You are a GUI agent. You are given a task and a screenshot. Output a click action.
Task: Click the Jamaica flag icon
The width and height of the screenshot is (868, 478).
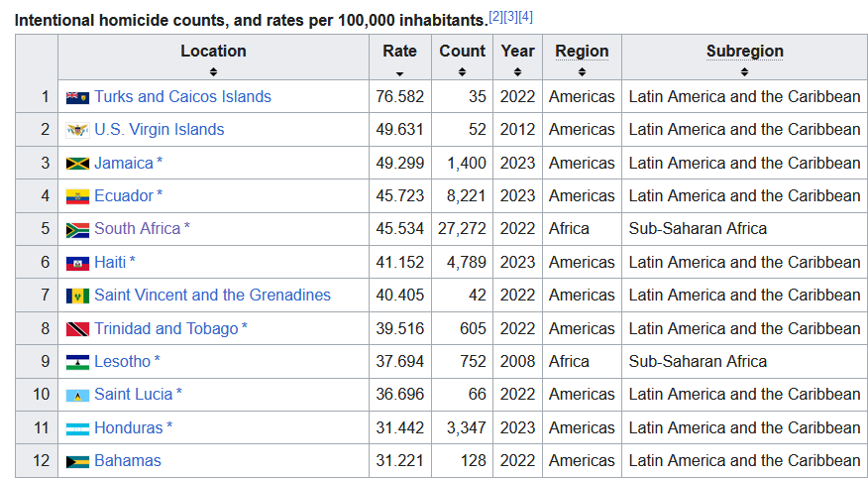pyautogui.click(x=77, y=164)
